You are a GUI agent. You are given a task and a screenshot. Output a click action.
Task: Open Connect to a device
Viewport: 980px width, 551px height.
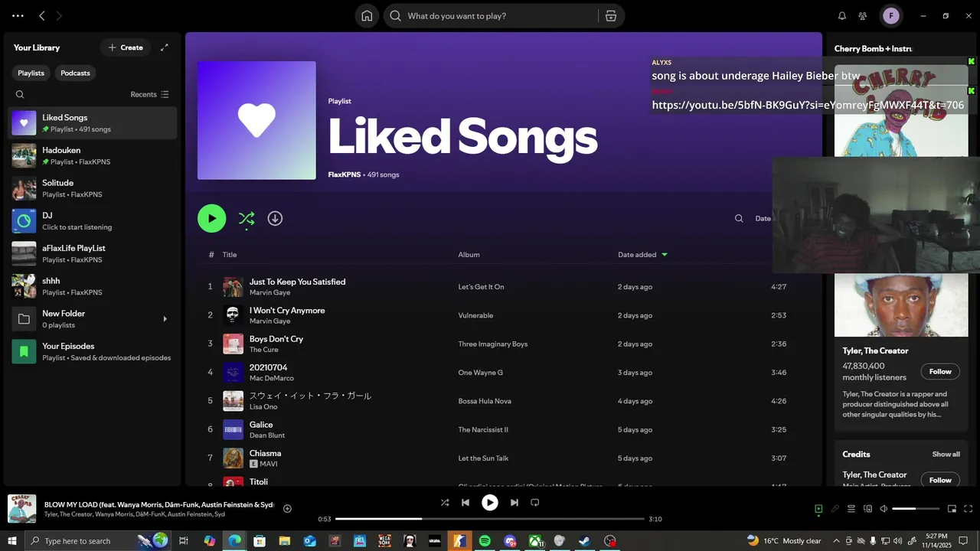click(867, 509)
